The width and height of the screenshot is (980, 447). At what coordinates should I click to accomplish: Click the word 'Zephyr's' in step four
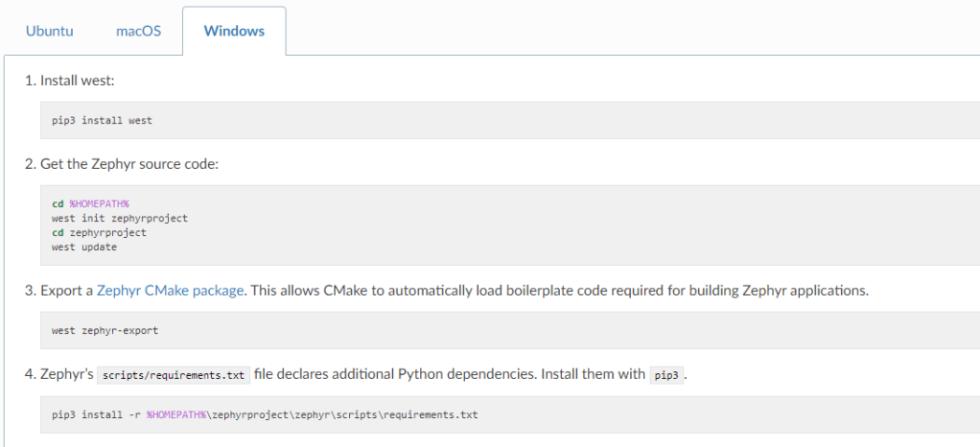pos(66,374)
